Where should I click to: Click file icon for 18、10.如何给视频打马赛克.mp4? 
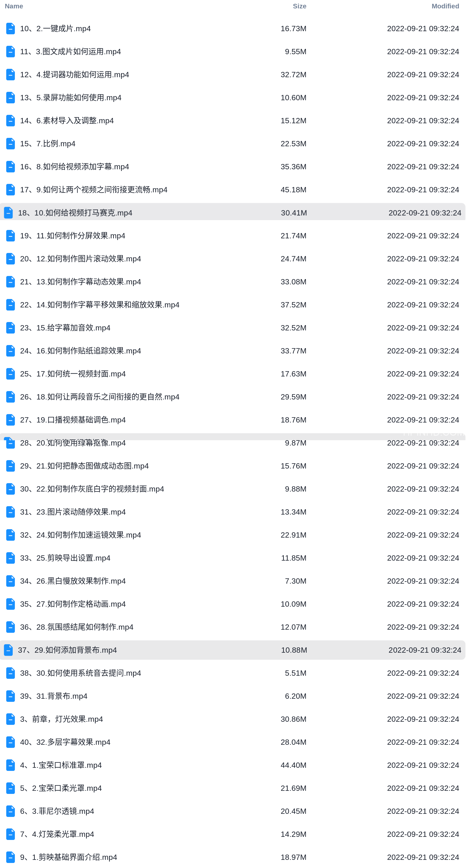pos(8,213)
